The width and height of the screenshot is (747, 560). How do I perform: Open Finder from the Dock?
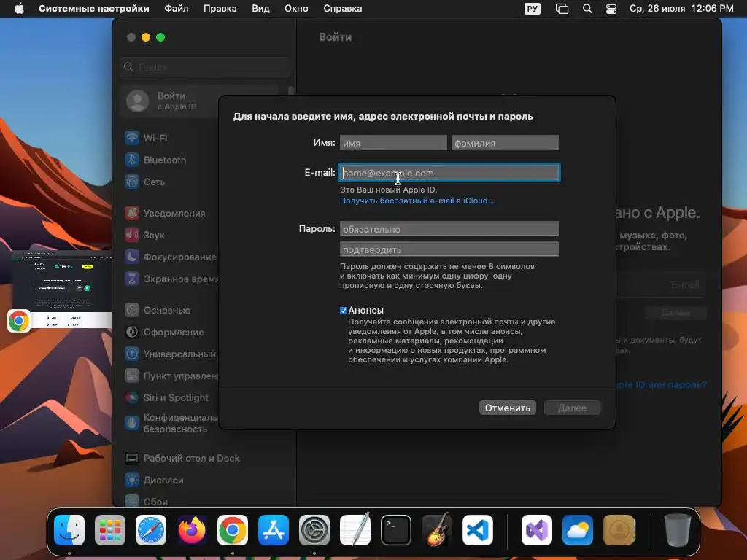69,530
